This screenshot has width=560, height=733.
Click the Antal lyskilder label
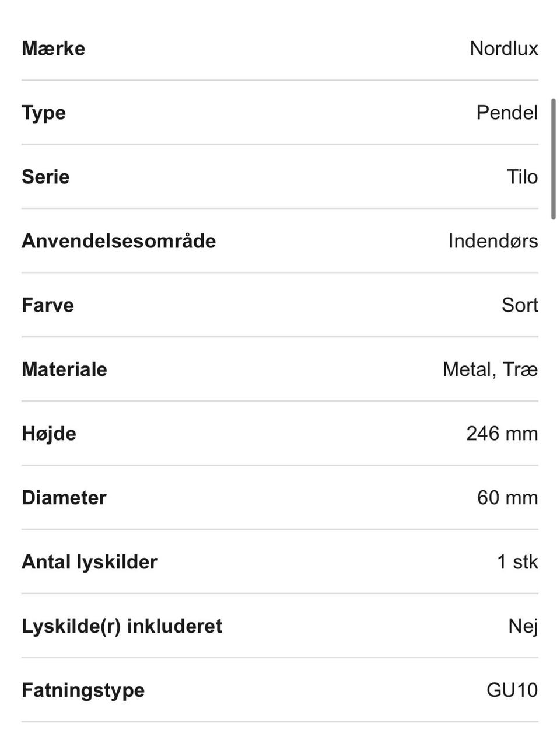click(x=89, y=562)
